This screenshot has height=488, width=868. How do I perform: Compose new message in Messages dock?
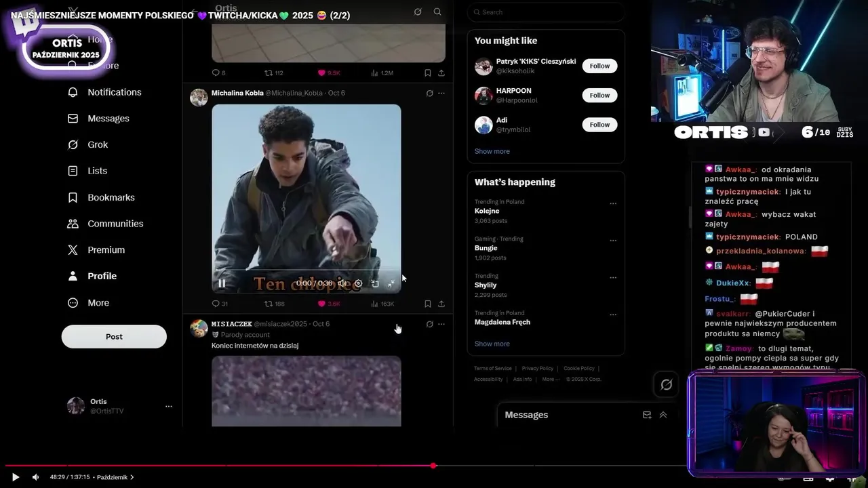[647, 415]
